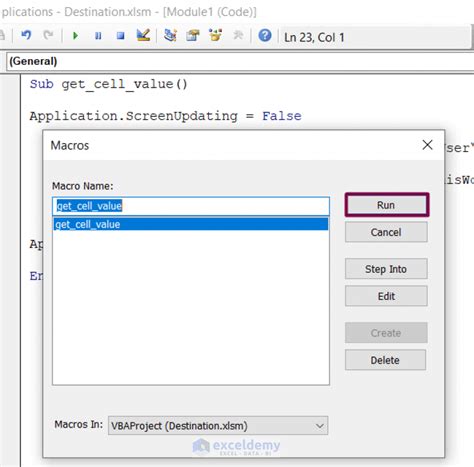Expand the Macros In dropdown

point(218,426)
